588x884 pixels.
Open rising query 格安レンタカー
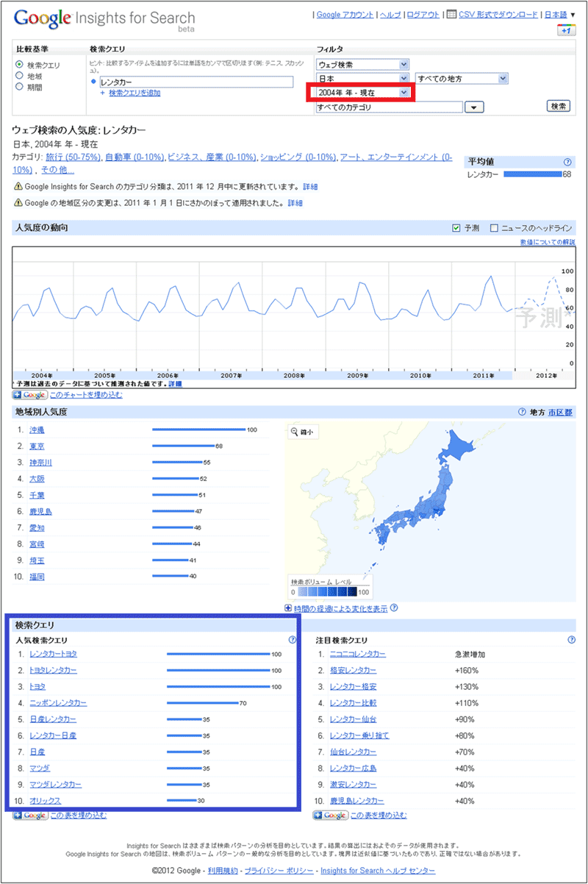point(353,670)
